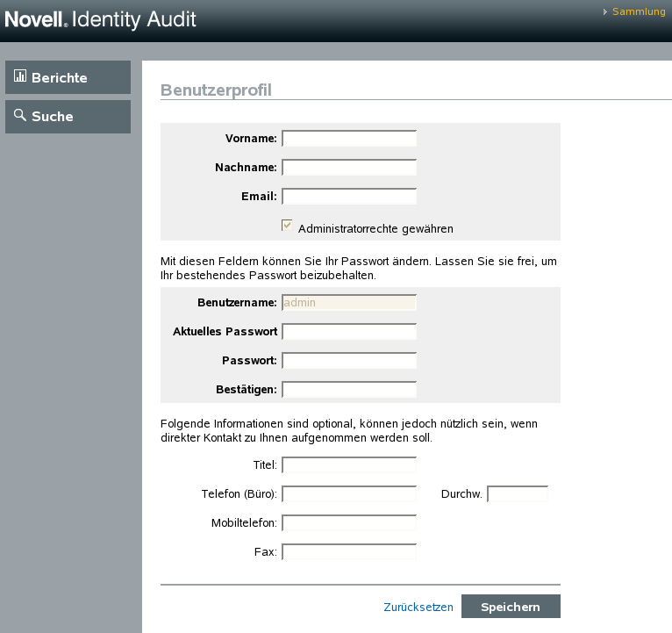The height and width of the screenshot is (633, 672).
Task: Focus the Nachname text field
Action: (349, 167)
